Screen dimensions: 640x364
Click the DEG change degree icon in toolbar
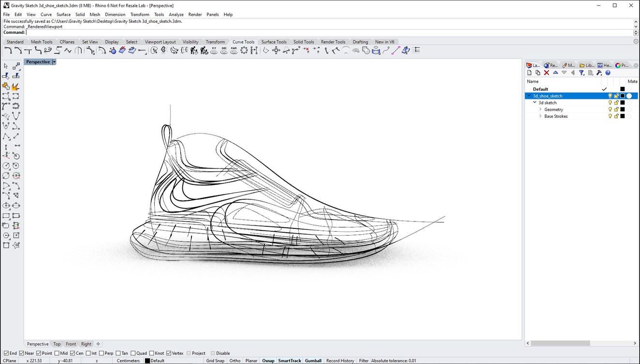coord(224,50)
